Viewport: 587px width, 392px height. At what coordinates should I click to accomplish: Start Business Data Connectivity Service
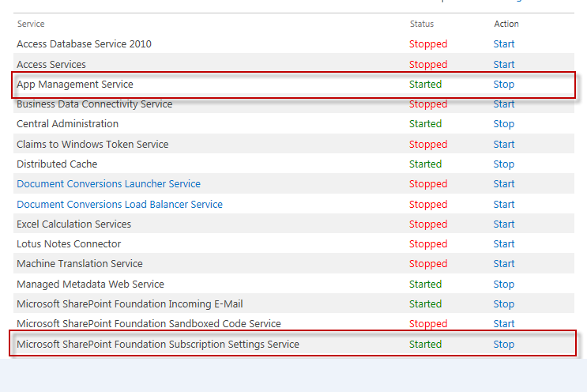tap(504, 104)
